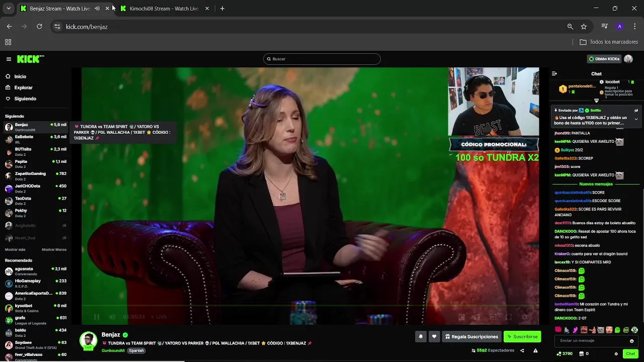Bookmark this page with the star icon
The image size is (644, 362).
(x=584, y=27)
